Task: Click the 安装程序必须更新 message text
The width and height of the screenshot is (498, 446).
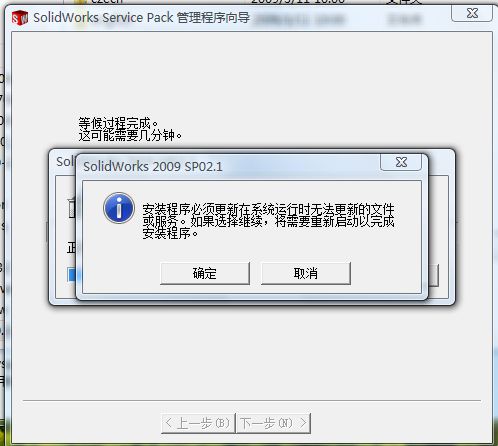Action: tap(268, 221)
